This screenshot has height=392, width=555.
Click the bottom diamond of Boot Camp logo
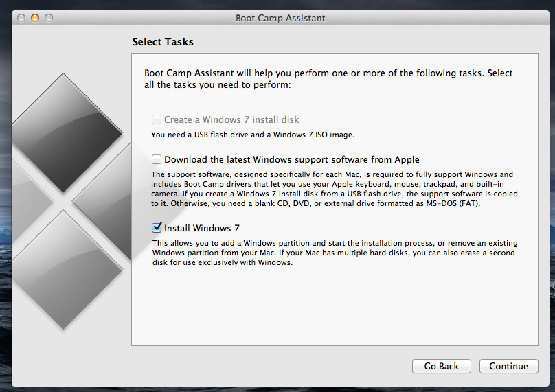coord(64,270)
